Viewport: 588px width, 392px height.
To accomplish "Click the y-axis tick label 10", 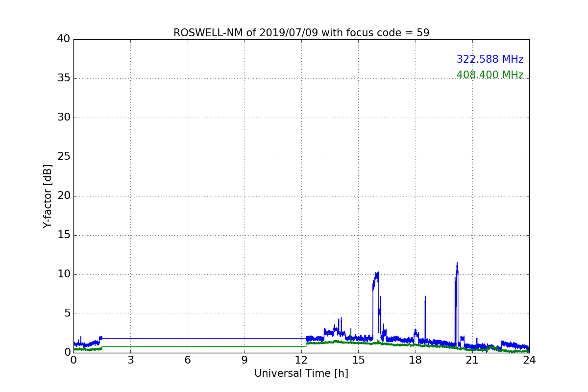I will [64, 274].
